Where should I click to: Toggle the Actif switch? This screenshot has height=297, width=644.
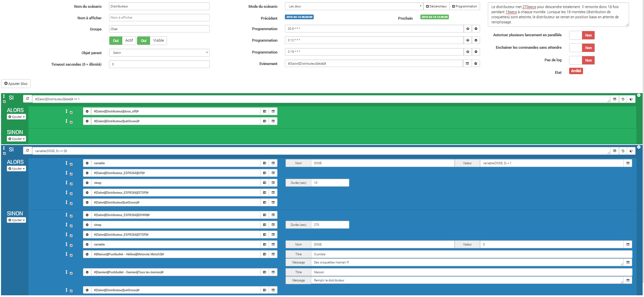(x=123, y=41)
